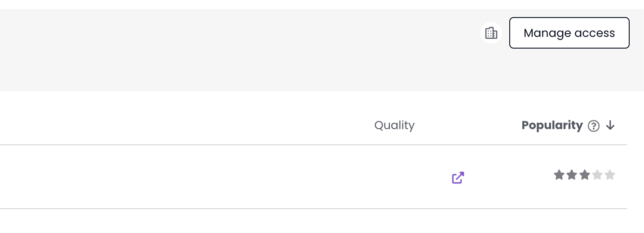The image size is (644, 233).
Task: Click the third filled popularity star
Action: 584,175
